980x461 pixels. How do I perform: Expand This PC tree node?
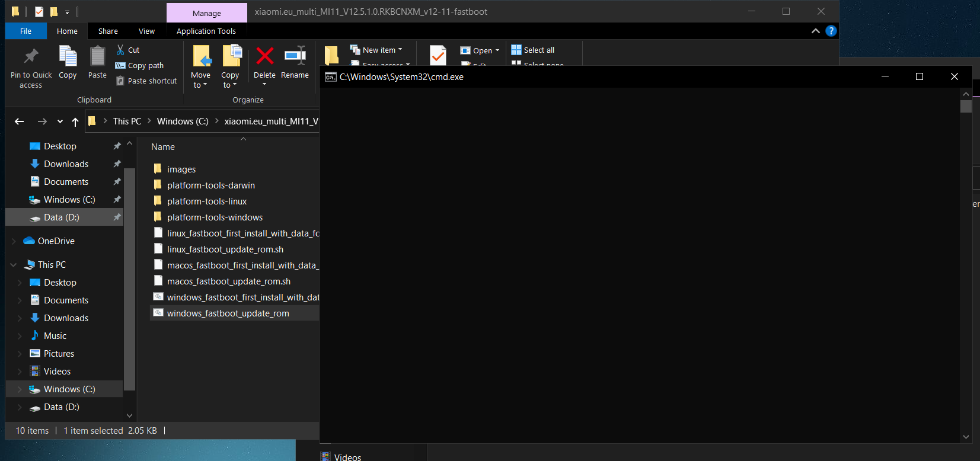point(14,265)
